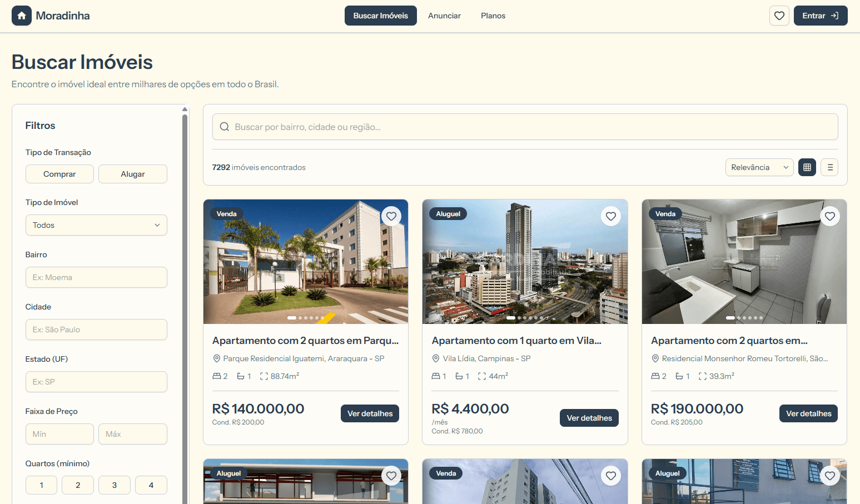This screenshot has height=504, width=860.
Task: Favorite the Vila Lídia Campinas apartment
Action: (x=611, y=216)
